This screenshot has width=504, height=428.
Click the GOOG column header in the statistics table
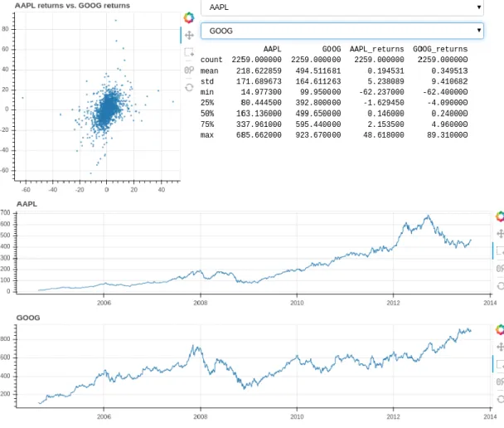332,49
